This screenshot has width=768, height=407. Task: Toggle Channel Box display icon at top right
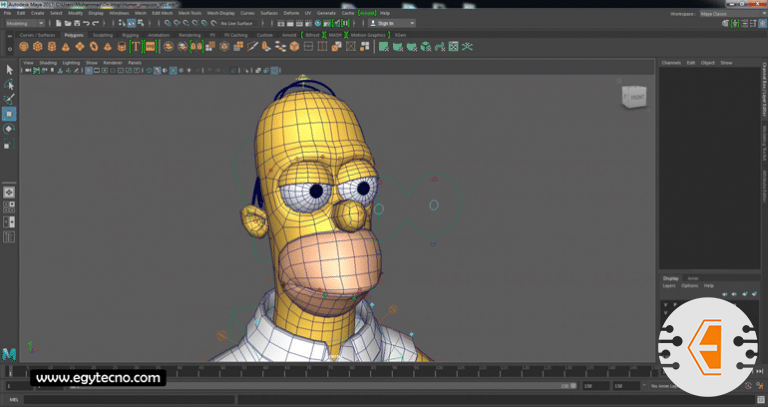[762, 23]
